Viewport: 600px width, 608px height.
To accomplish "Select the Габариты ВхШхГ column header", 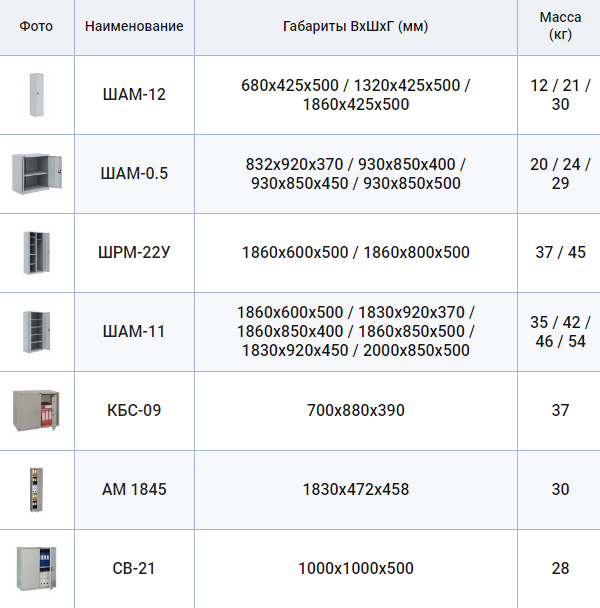I will point(355,26).
